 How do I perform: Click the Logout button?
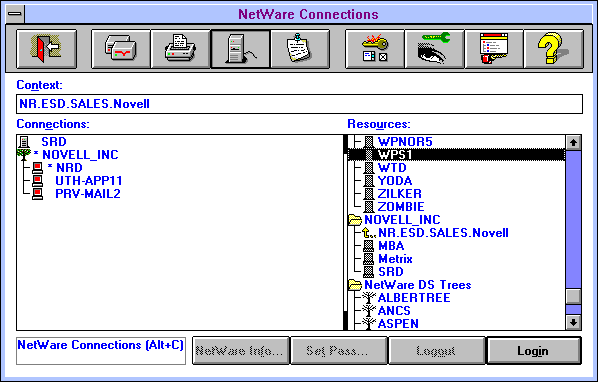point(436,351)
